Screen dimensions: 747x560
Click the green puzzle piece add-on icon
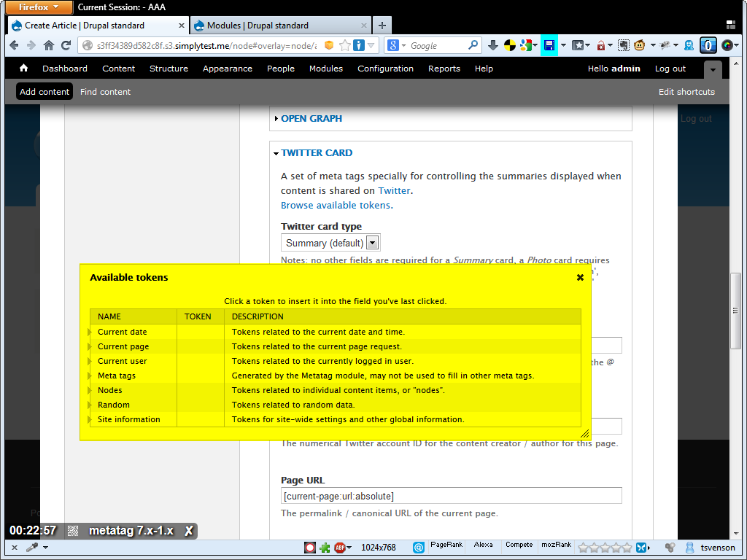tap(325, 548)
